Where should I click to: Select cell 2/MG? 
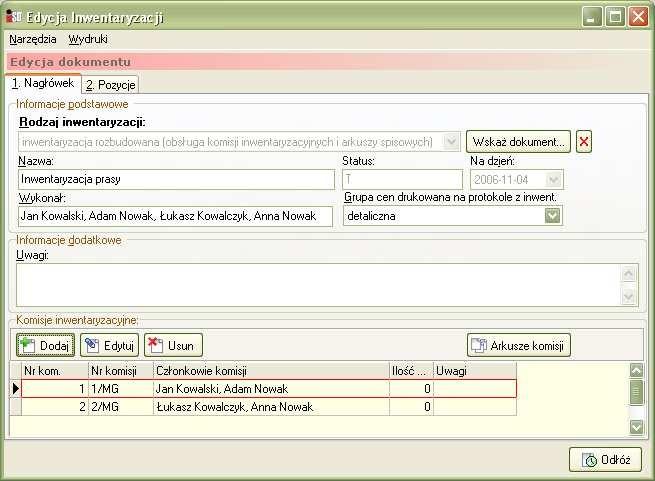pyautogui.click(x=121, y=407)
